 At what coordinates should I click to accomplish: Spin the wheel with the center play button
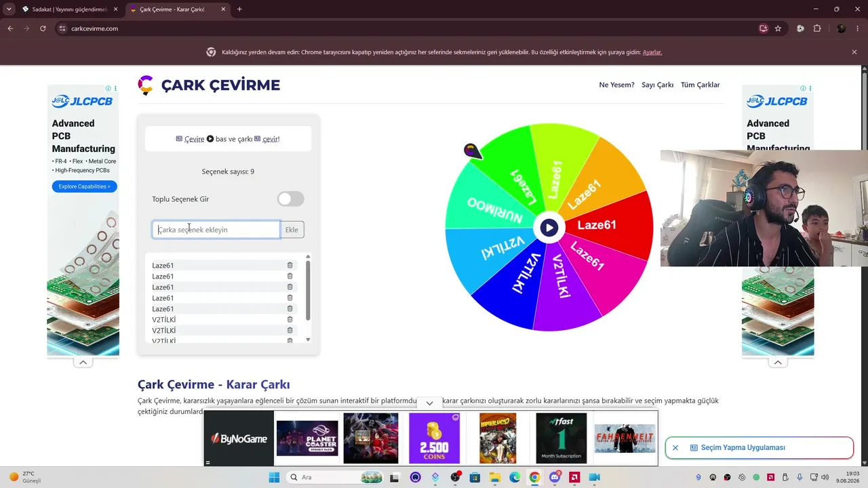(549, 228)
